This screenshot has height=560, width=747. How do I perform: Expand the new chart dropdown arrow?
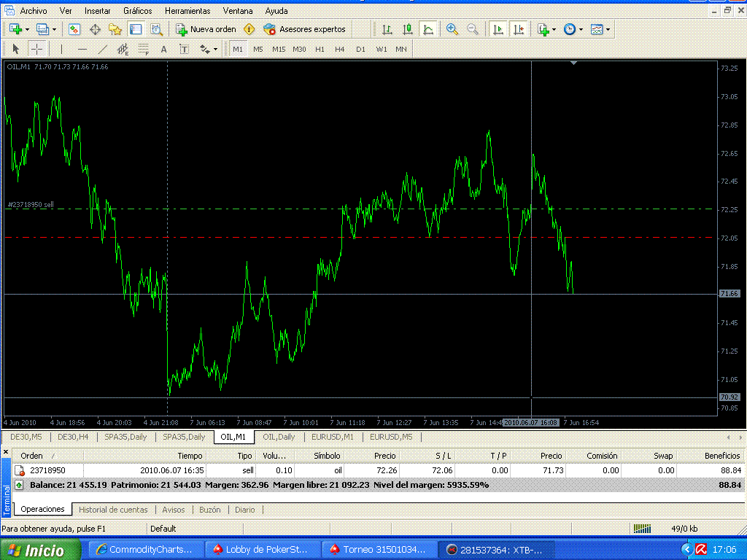point(27,29)
